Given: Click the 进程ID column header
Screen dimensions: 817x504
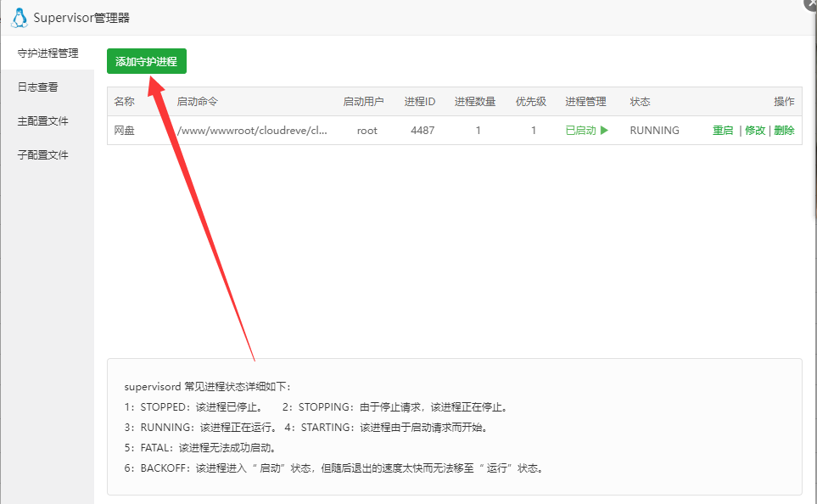Looking at the screenshot, I should click(420, 102).
